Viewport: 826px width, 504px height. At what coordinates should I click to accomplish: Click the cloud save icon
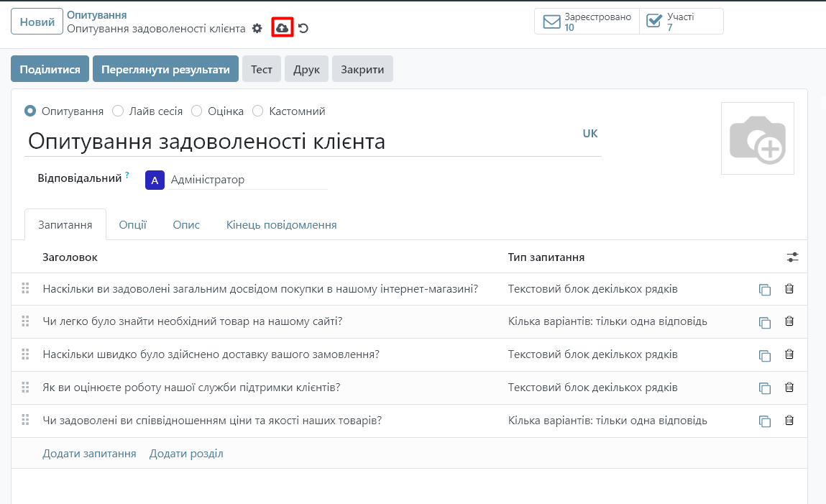click(x=282, y=28)
